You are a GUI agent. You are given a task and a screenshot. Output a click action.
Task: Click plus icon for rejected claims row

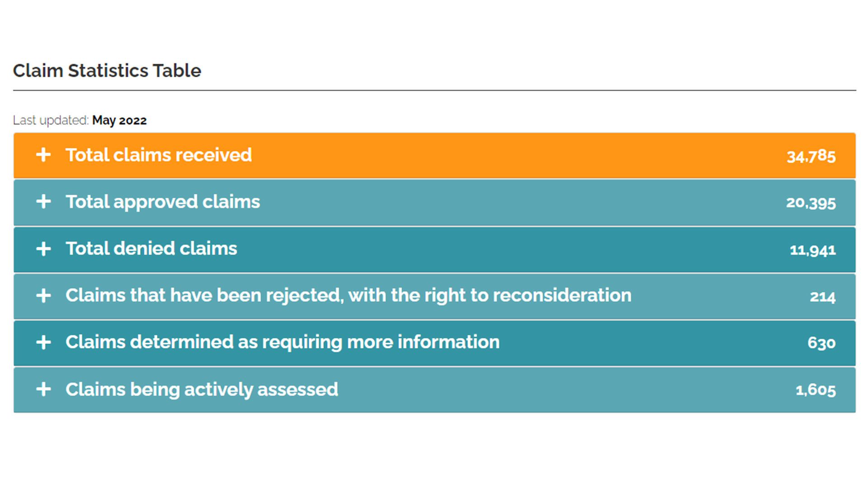click(43, 296)
